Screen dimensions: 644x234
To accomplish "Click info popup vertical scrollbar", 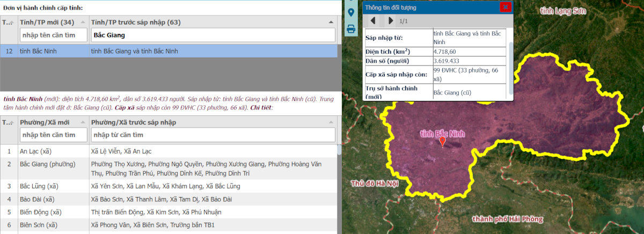I will [510, 59].
